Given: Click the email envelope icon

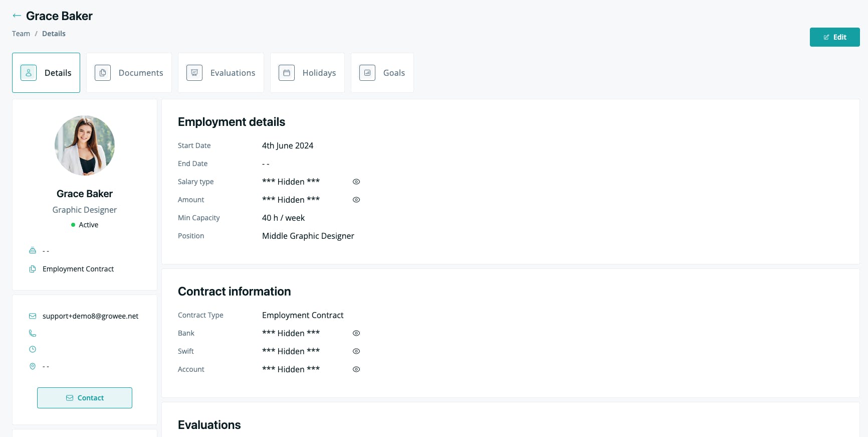Looking at the screenshot, I should coord(33,316).
